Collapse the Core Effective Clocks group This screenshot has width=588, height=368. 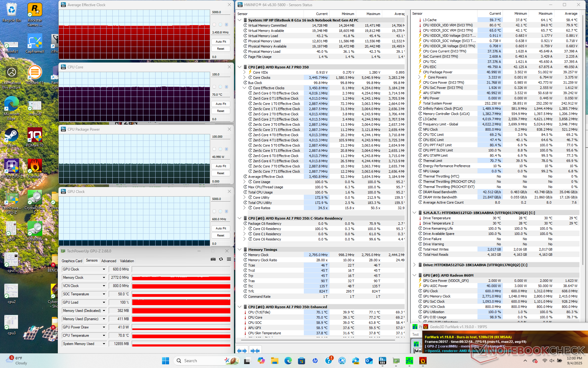coord(244,88)
